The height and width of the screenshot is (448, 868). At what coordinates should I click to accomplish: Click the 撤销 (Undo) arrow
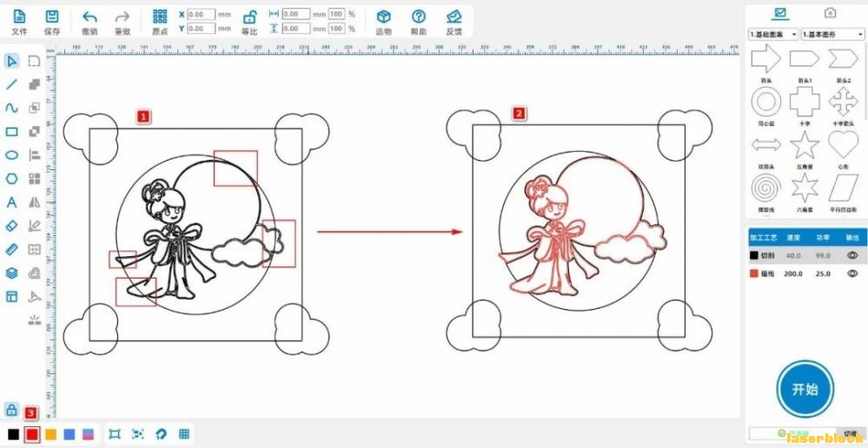point(89,16)
